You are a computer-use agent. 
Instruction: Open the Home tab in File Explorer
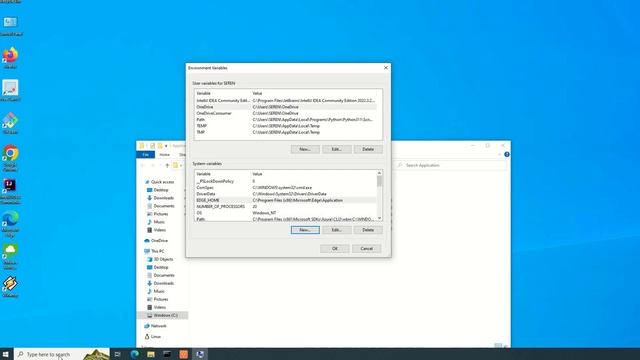click(x=164, y=155)
